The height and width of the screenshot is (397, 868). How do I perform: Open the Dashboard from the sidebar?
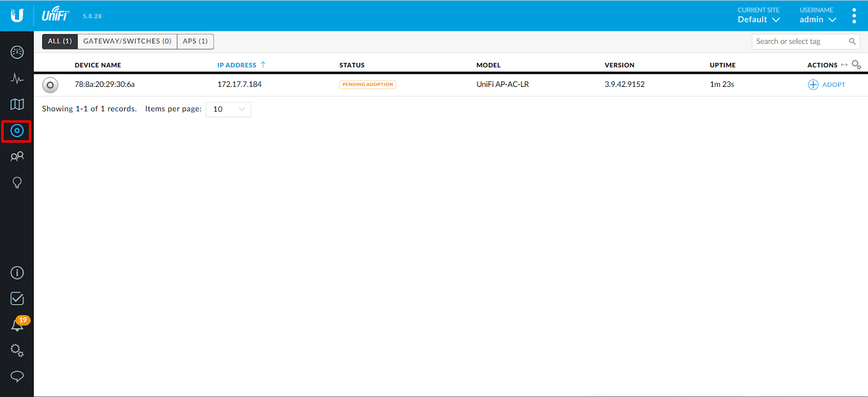click(x=17, y=52)
